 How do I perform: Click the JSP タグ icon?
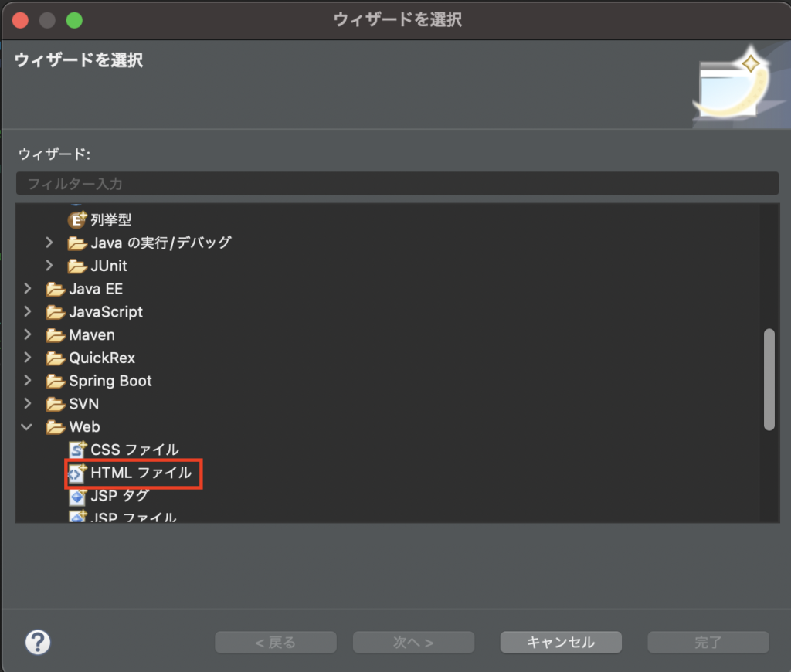(x=77, y=497)
